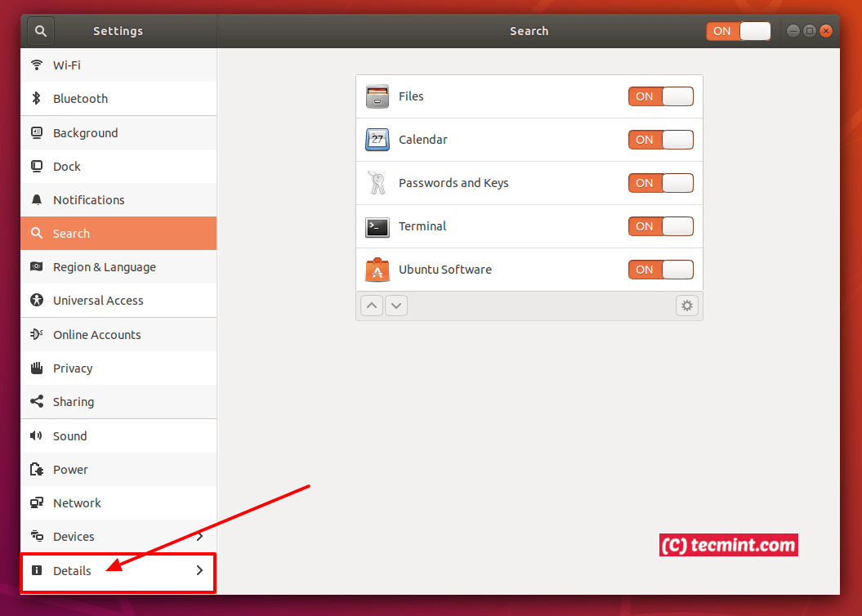The image size is (862, 616).
Task: Open search result settings via gear icon
Action: click(x=686, y=305)
